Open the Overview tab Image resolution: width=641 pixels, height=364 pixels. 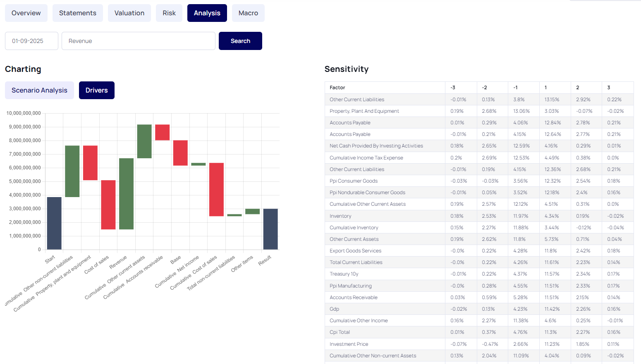26,13
